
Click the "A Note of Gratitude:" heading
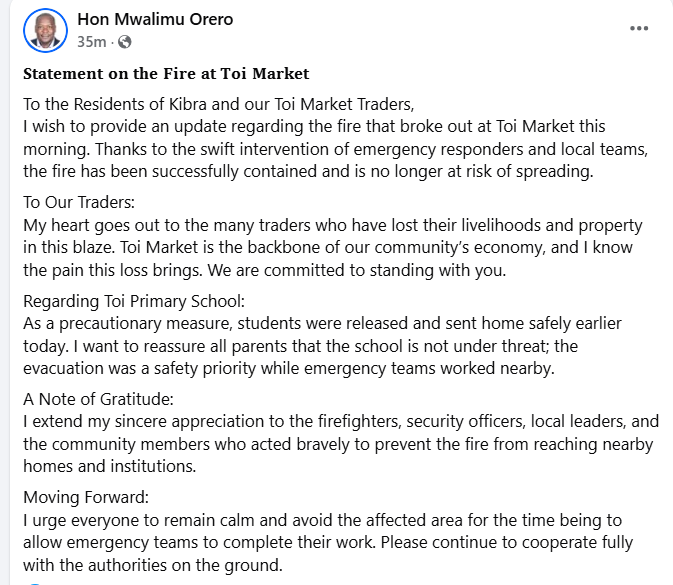click(x=98, y=399)
